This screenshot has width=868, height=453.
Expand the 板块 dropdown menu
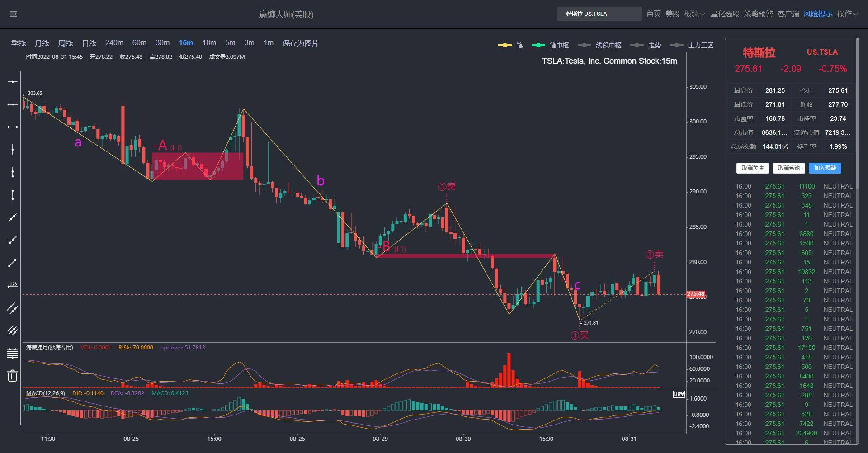(x=695, y=14)
